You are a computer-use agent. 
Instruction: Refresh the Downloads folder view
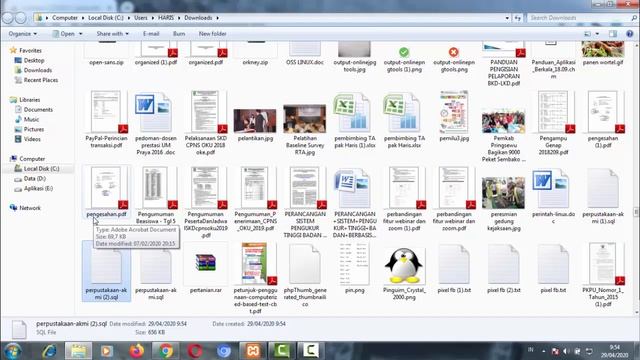pyautogui.click(x=518, y=18)
